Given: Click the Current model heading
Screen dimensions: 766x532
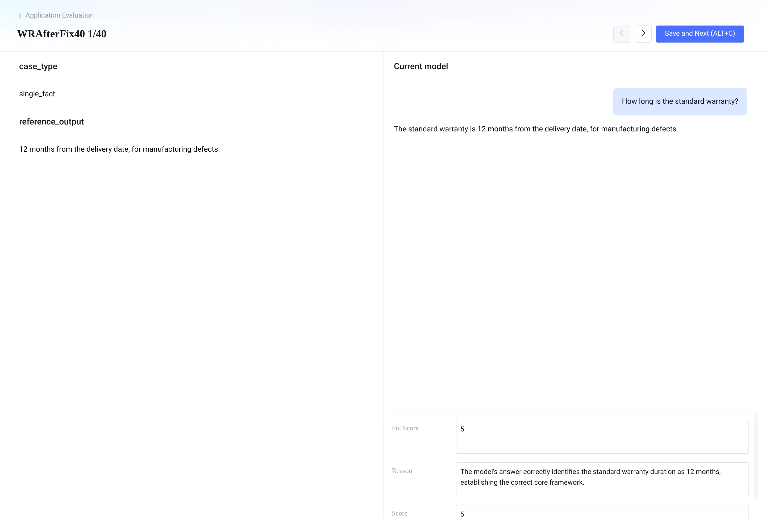Looking at the screenshot, I should [421, 66].
